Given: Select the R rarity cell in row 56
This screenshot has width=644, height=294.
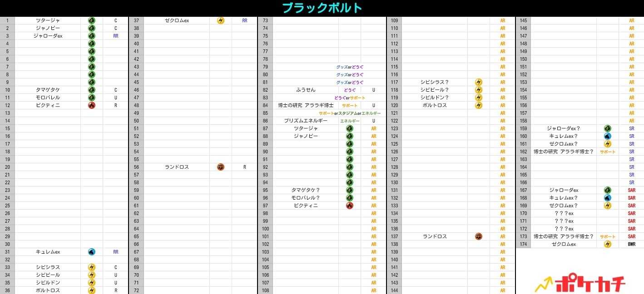Looking at the screenshot, I should pos(245,167).
